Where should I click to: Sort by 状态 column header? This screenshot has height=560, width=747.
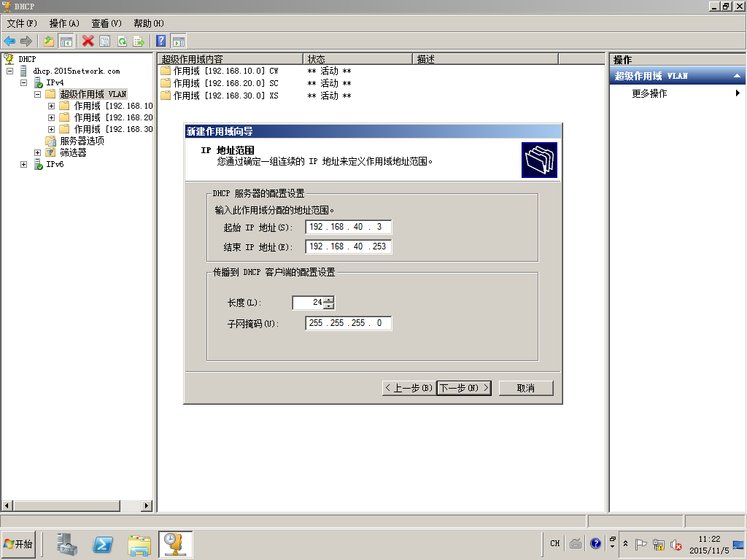click(x=357, y=59)
